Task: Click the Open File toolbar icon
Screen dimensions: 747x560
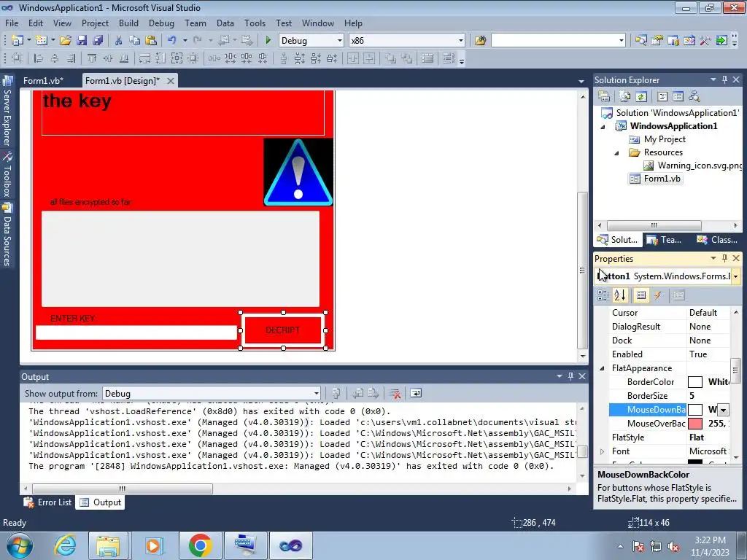Action: coord(65,41)
